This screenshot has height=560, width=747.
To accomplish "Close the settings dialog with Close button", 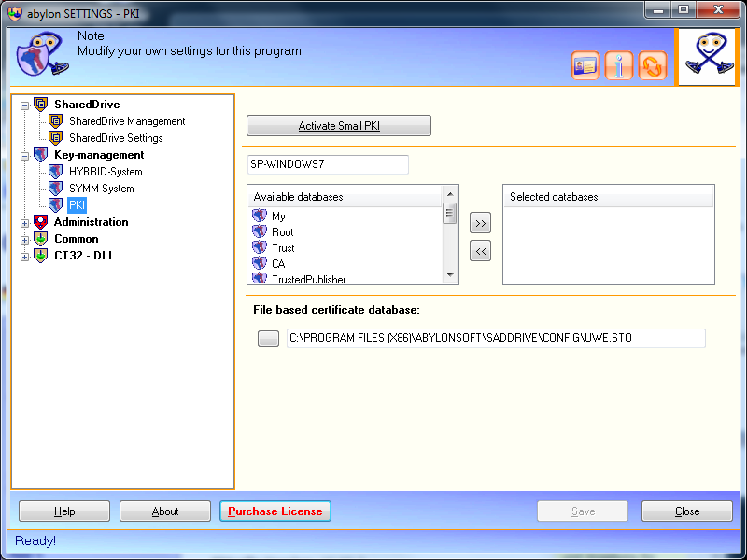I will tap(687, 511).
